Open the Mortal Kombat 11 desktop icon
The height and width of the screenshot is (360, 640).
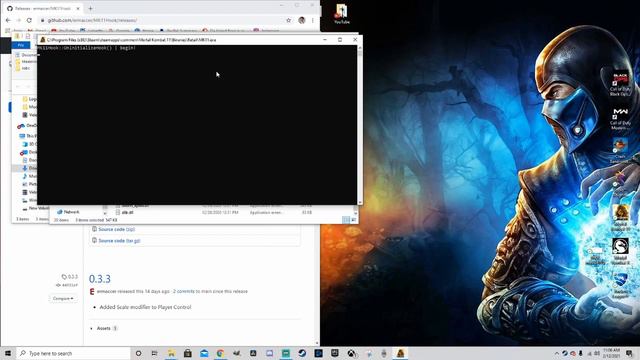tap(620, 218)
